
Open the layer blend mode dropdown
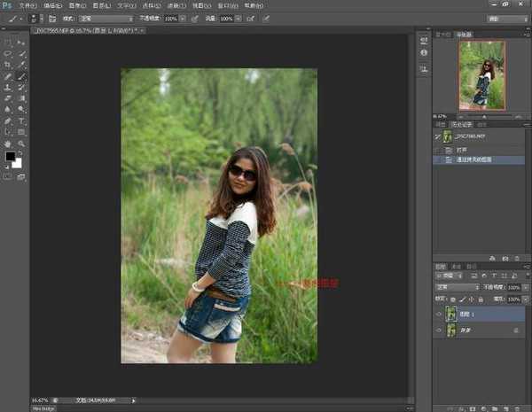[456, 288]
